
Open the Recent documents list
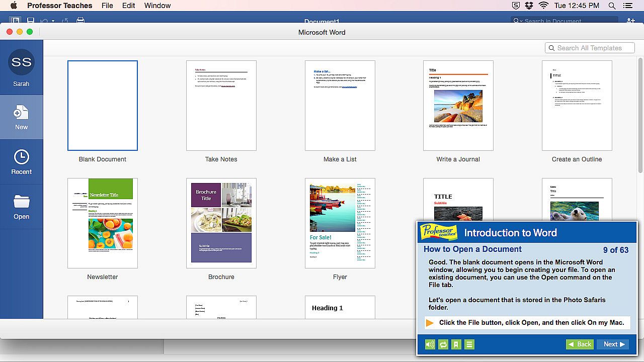(x=21, y=157)
